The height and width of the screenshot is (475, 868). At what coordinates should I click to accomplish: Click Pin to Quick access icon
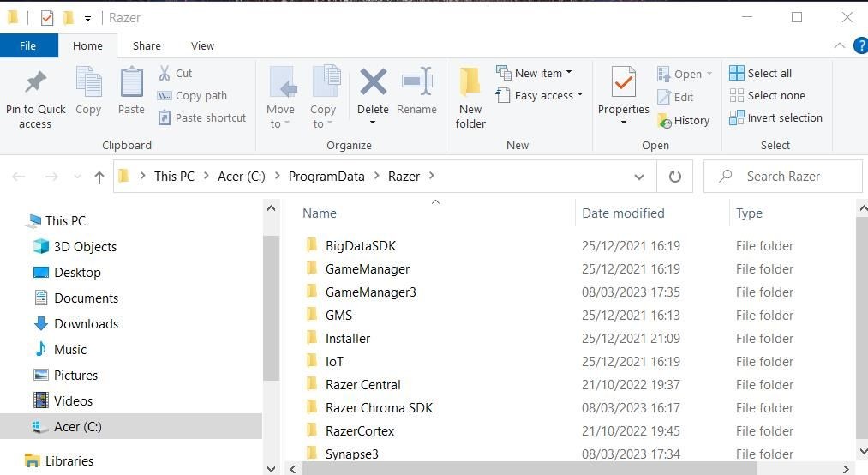pyautogui.click(x=35, y=83)
